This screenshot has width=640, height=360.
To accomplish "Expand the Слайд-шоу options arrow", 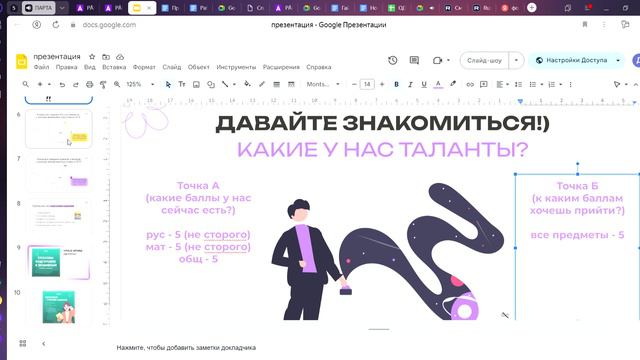I will [516, 60].
